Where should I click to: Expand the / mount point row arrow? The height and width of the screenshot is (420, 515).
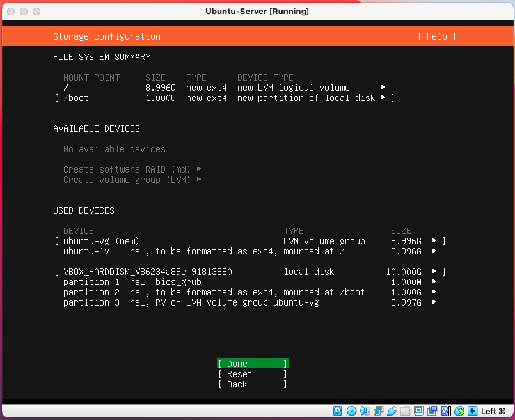click(x=383, y=88)
